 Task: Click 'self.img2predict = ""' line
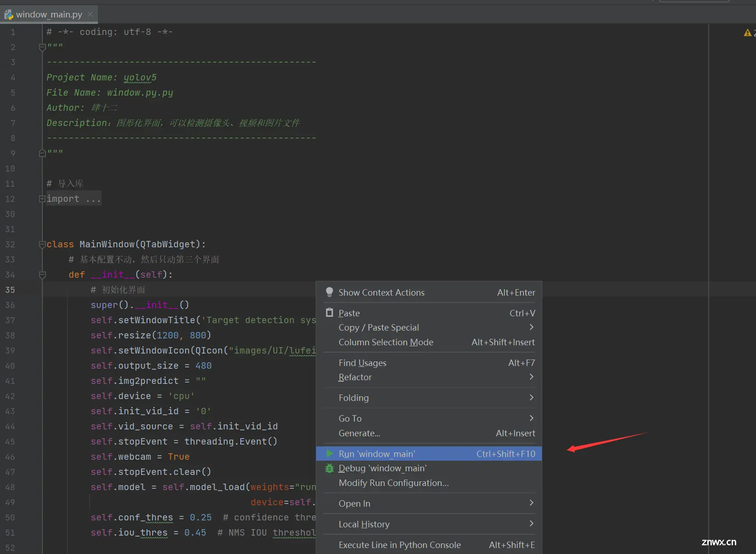tap(148, 381)
